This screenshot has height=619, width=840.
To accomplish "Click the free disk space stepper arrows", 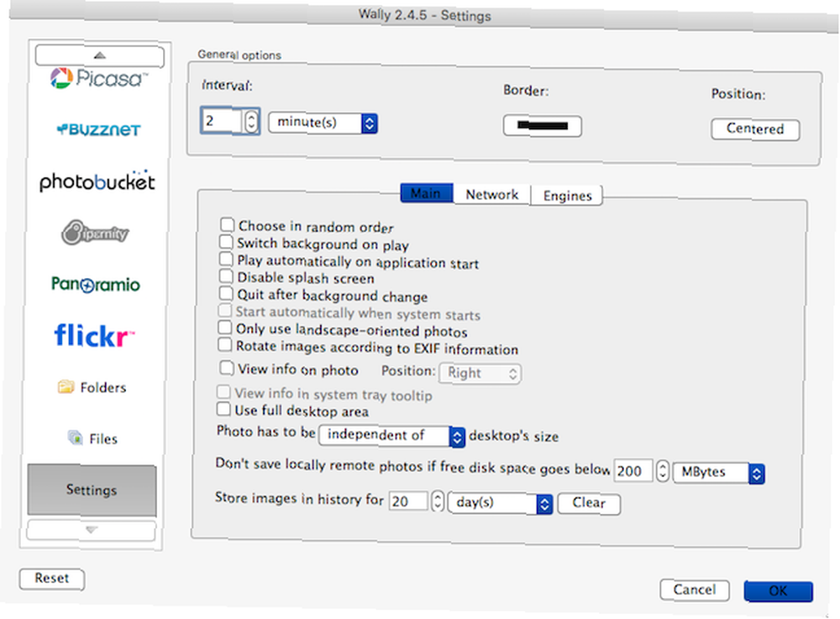I will [x=663, y=471].
